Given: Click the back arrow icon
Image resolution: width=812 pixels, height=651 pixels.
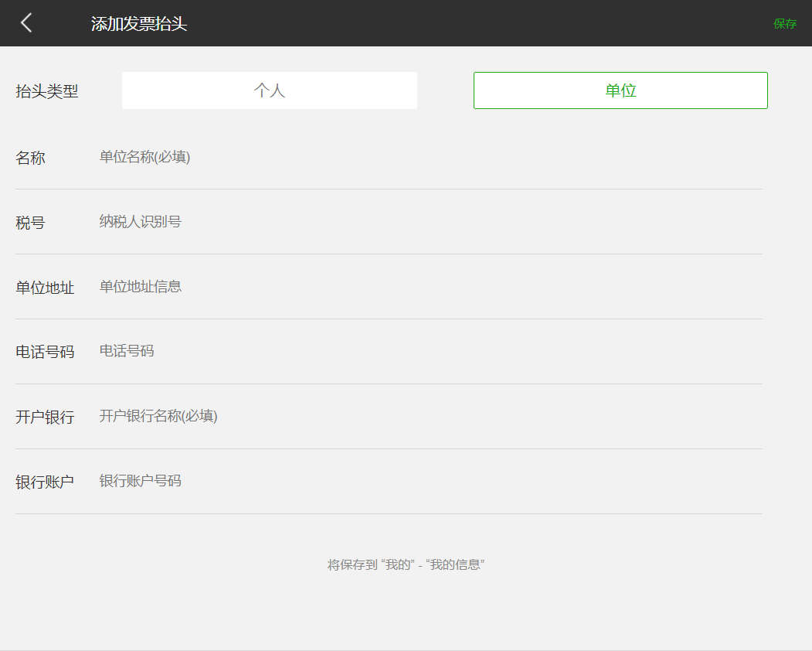Looking at the screenshot, I should point(26,23).
